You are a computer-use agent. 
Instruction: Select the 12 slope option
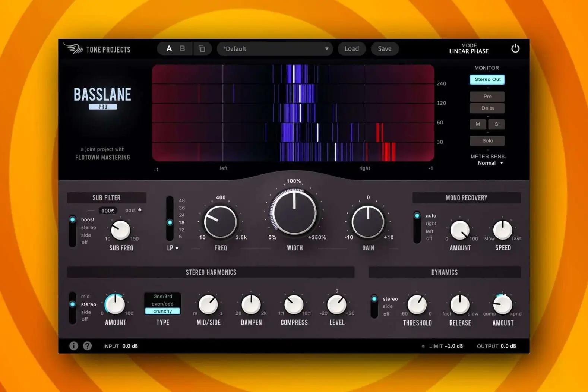click(x=181, y=230)
